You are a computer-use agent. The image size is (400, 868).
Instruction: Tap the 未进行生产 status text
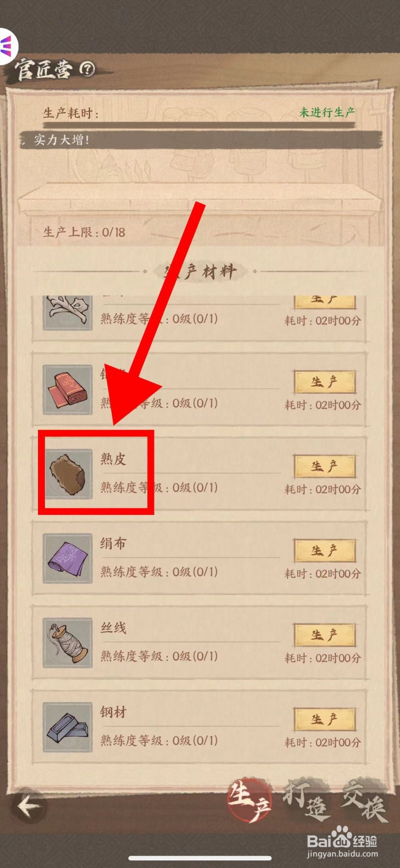coord(327,112)
